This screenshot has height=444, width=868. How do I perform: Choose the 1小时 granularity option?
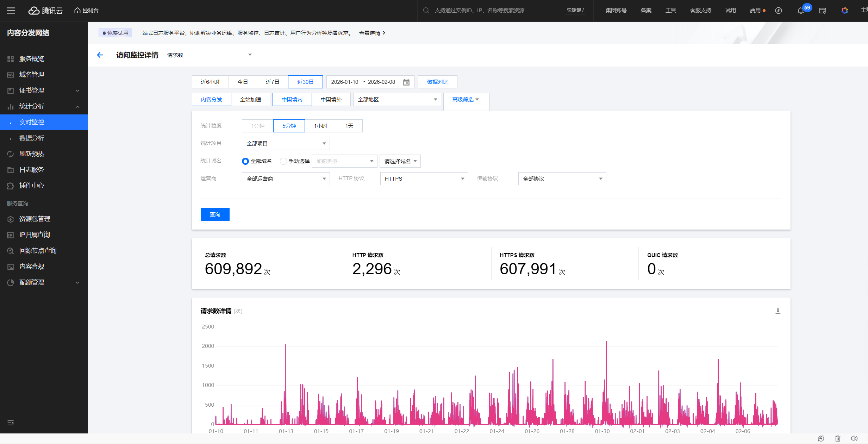(x=320, y=126)
